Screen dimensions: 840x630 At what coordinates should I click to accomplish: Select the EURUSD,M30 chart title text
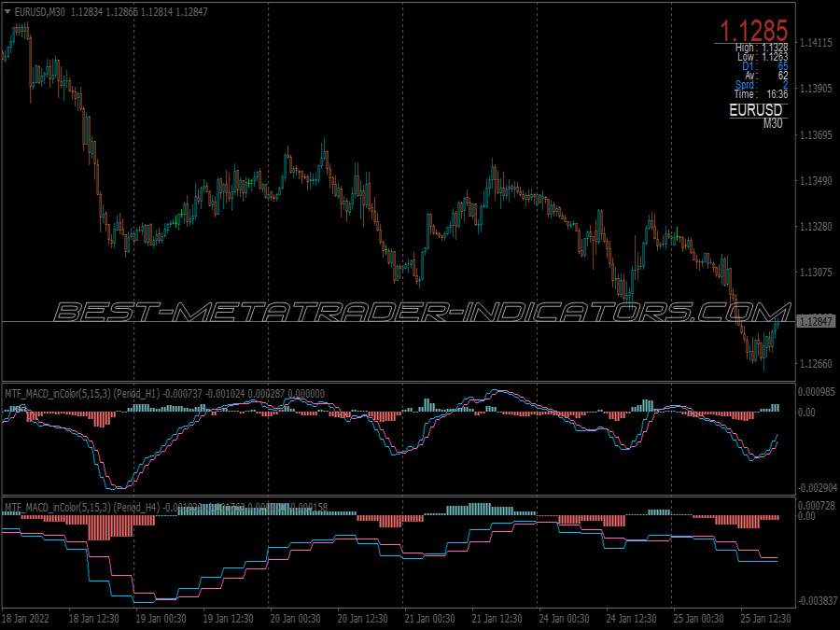coord(39,12)
